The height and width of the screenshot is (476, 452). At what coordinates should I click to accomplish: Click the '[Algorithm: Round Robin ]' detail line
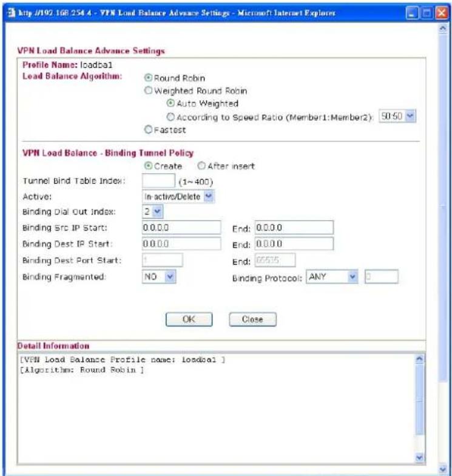click(x=82, y=370)
